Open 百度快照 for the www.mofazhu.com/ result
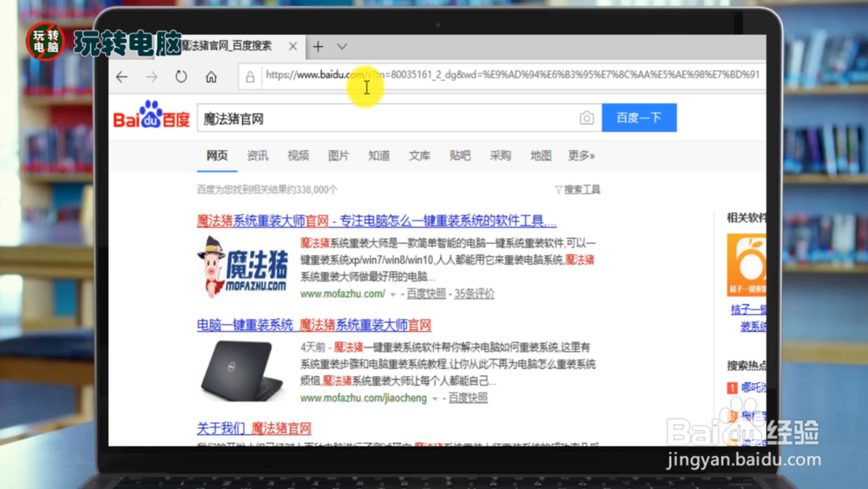Image resolution: width=868 pixels, height=489 pixels. pyautogui.click(x=426, y=294)
